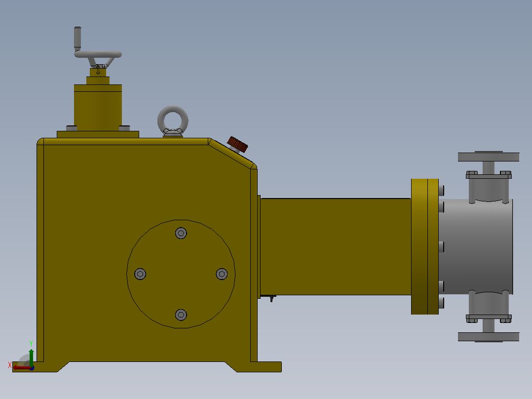The width and height of the screenshot is (532, 399).
Task: Select the lower gray pipe flange
Action: tap(489, 336)
